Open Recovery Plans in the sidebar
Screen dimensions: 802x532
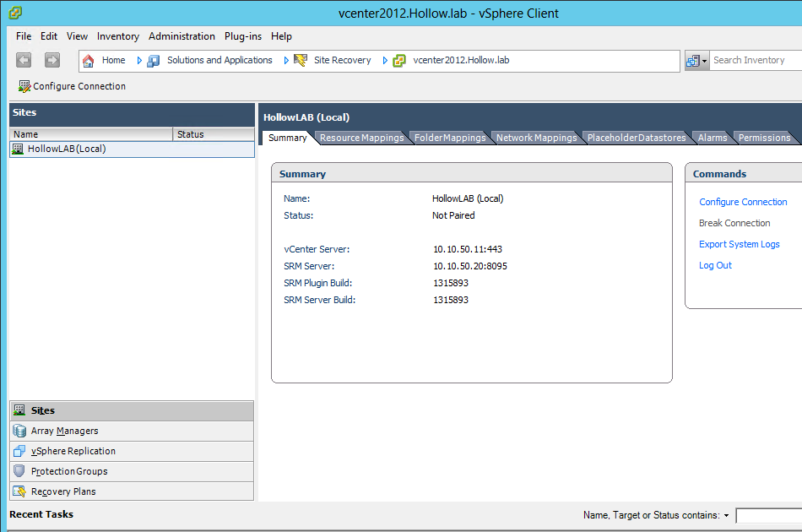[63, 491]
